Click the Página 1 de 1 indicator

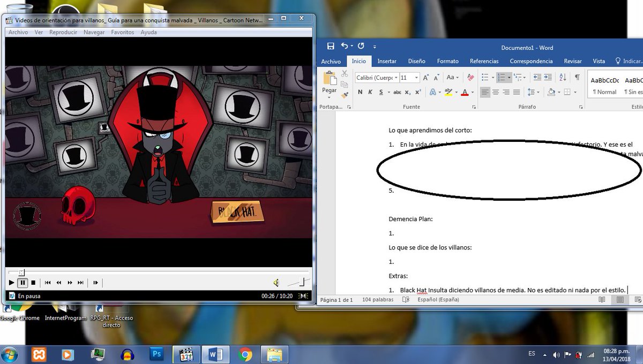[336, 300]
